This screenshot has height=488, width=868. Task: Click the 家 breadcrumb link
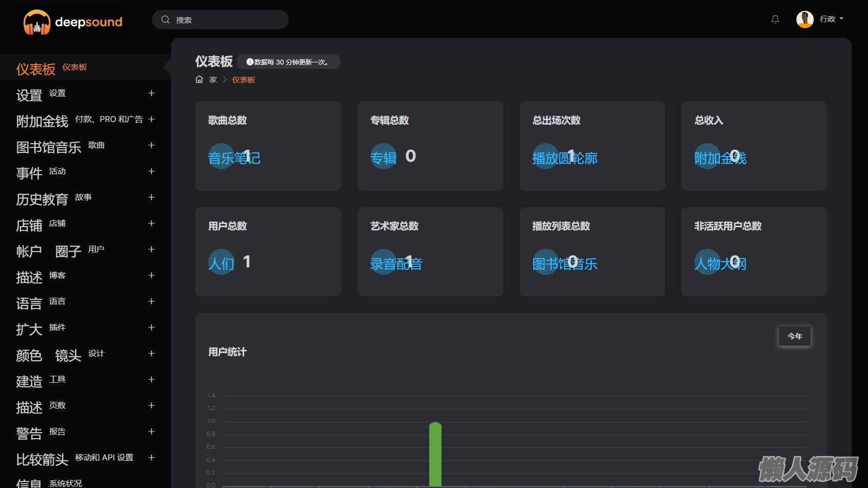point(213,80)
